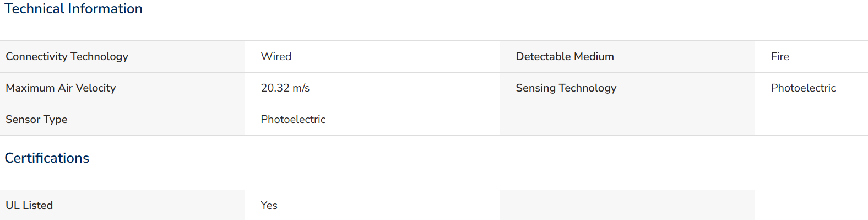868x220 pixels.
Task: Select the Connectivity Technology label cell
Action: click(122, 57)
